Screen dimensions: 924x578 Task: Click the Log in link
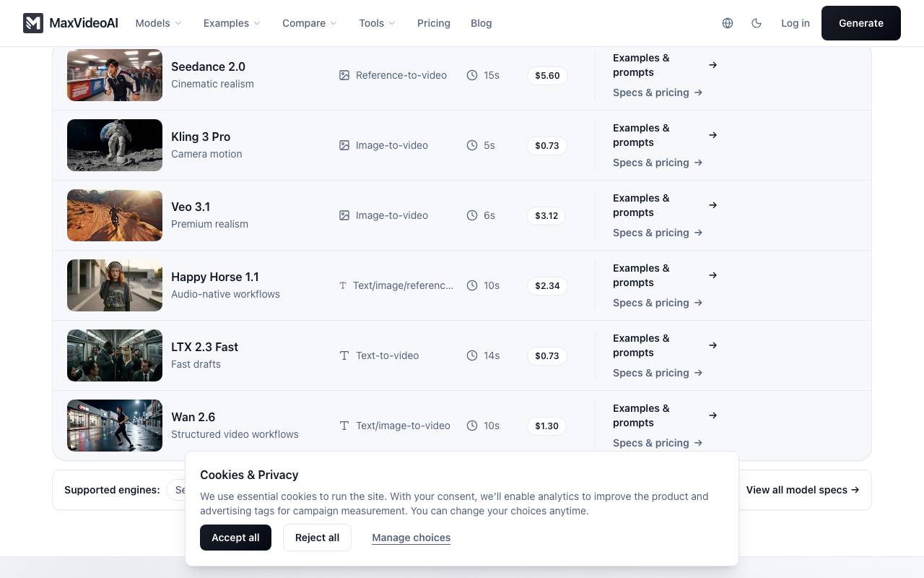[796, 23]
